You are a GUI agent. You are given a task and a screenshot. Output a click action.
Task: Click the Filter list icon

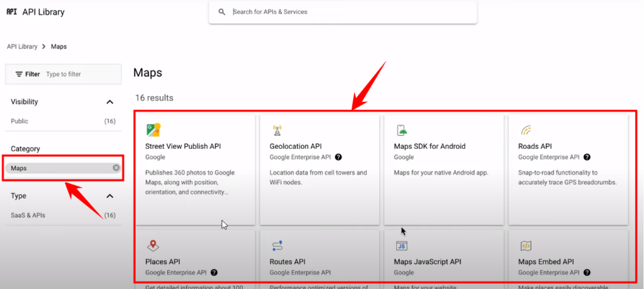pyautogui.click(x=19, y=74)
